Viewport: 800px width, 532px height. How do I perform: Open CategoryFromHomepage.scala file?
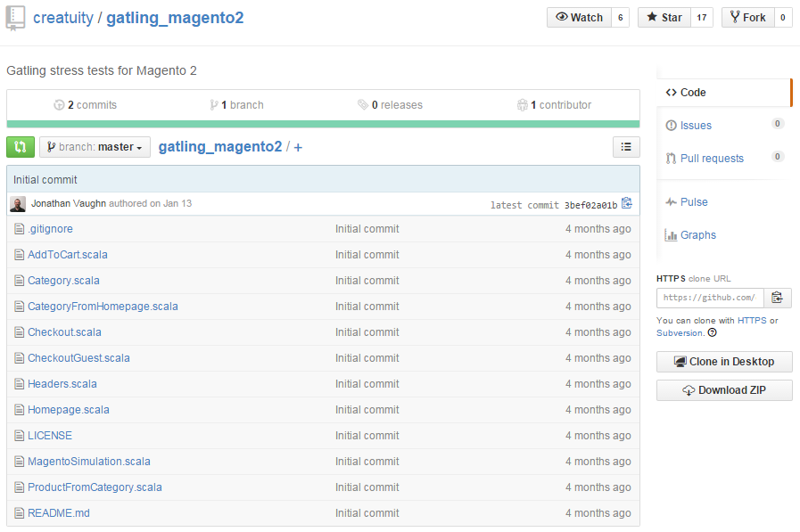[x=103, y=307]
